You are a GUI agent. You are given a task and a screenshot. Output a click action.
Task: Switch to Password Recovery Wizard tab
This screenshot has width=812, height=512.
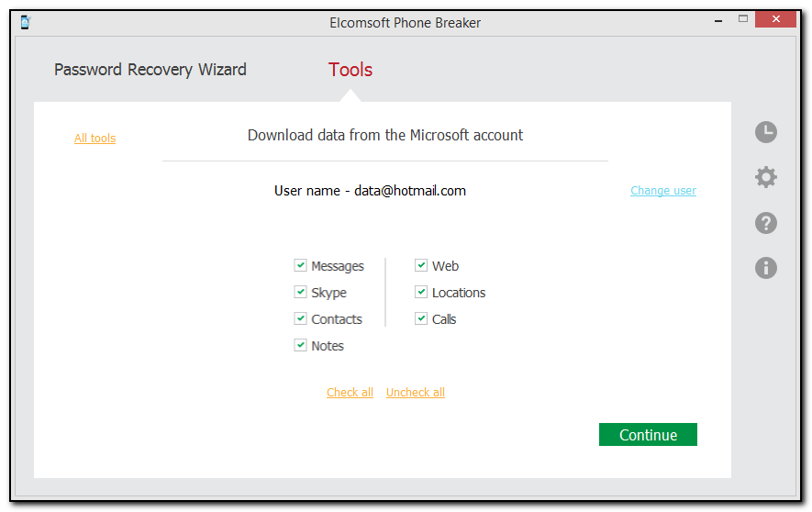150,70
